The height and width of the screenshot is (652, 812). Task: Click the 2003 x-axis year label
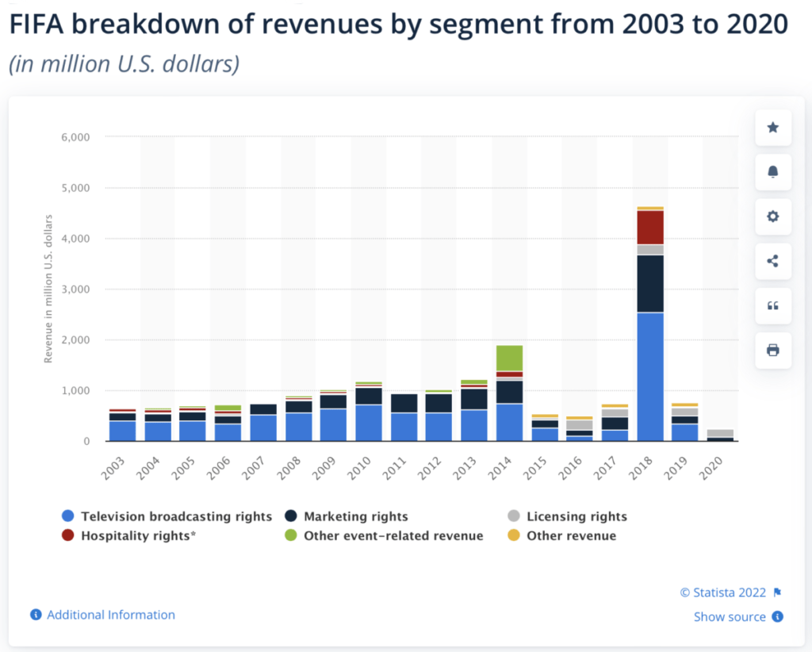pyautogui.click(x=113, y=468)
